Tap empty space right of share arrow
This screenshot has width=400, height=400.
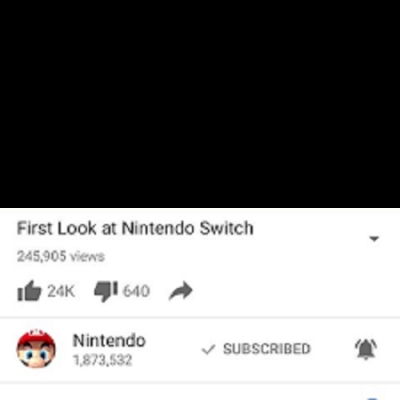[x=293, y=291]
